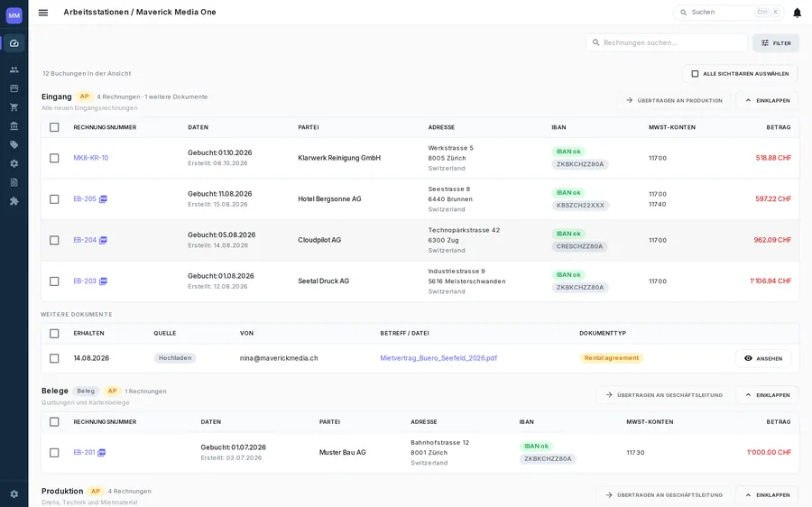Open Mietvertrag_Buero_Seefeld_2026.pdf link
This screenshot has width=812, height=507.
click(438, 358)
